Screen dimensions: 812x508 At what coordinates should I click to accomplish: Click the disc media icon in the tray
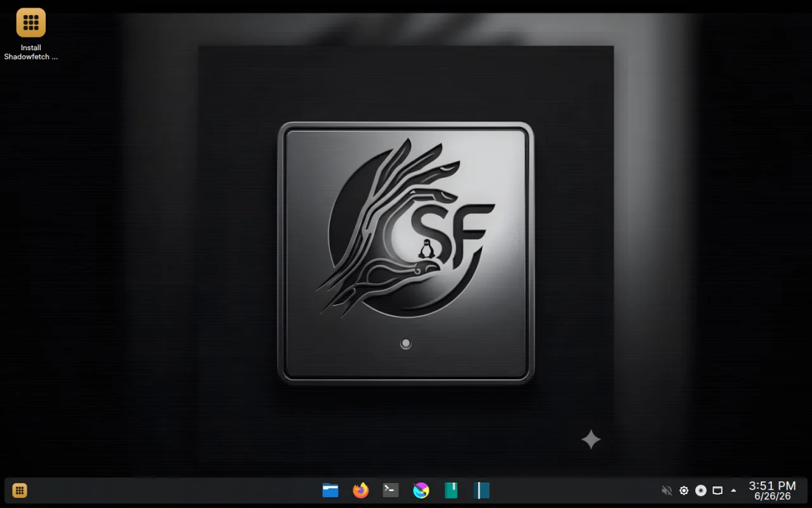(701, 490)
